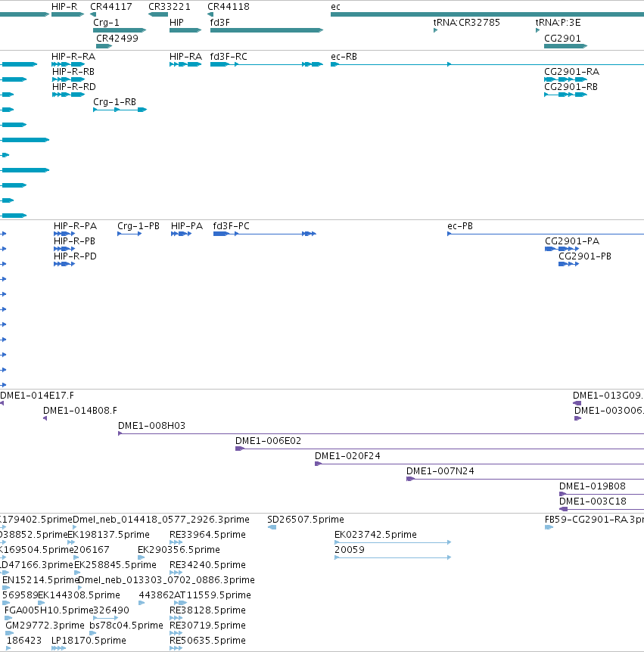Click the tRNA:P:3E label
The image size is (644, 652).
558,23
